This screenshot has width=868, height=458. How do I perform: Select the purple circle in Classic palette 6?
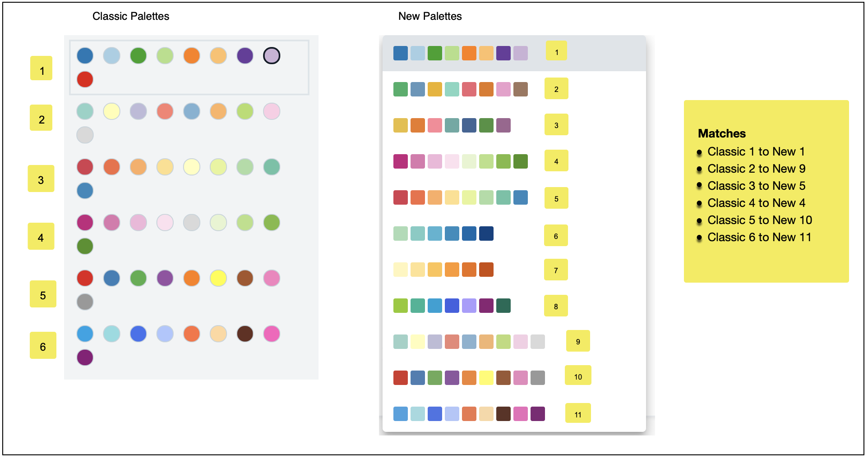85,357
